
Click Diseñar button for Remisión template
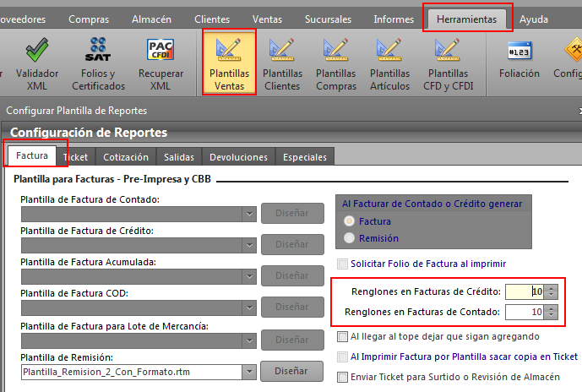[292, 371]
